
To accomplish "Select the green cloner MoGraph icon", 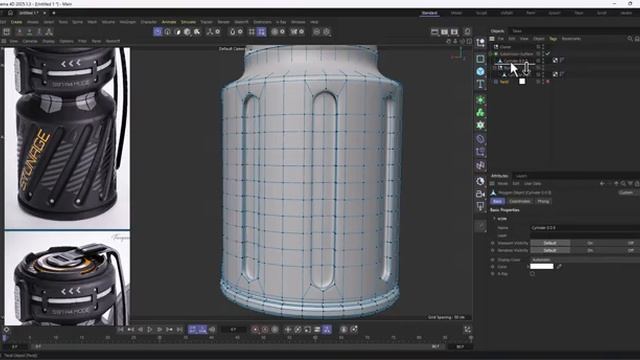I will click(x=480, y=112).
